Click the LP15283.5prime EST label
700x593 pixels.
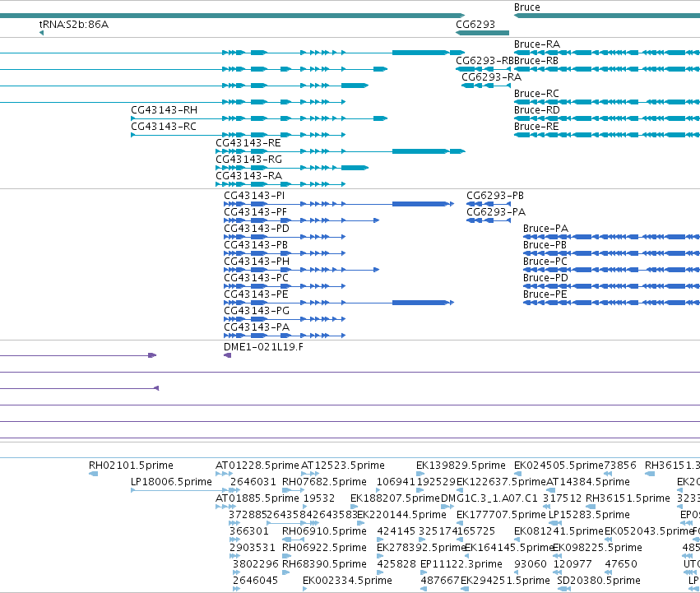click(x=589, y=515)
